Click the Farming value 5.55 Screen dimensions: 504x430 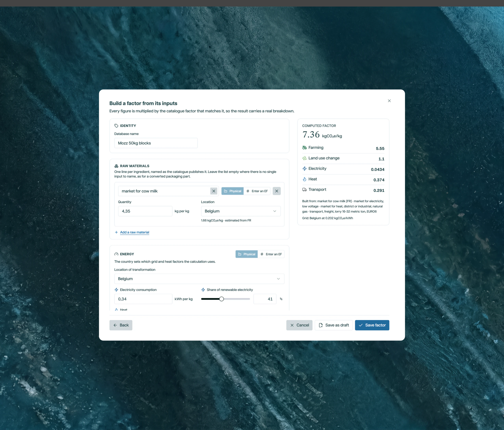click(x=380, y=148)
